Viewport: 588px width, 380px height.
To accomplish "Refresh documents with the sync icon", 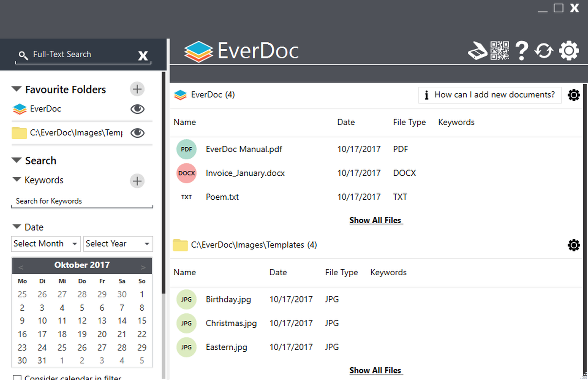I will coord(544,51).
